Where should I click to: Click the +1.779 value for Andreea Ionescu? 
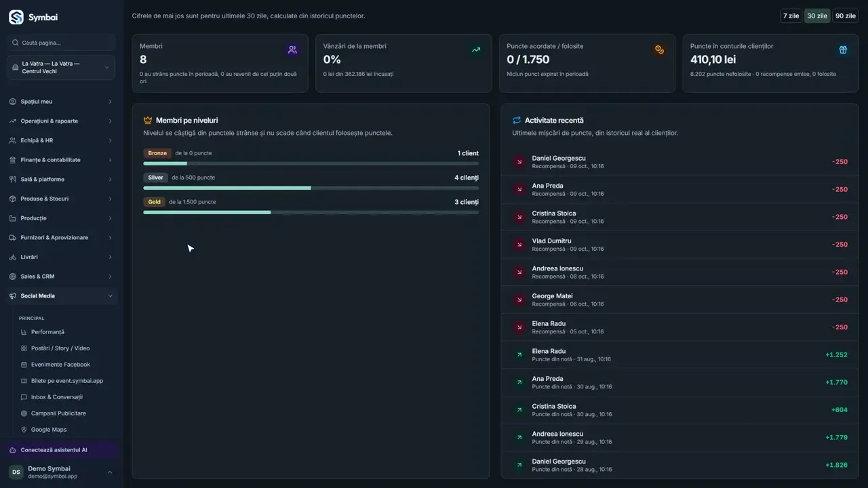836,438
